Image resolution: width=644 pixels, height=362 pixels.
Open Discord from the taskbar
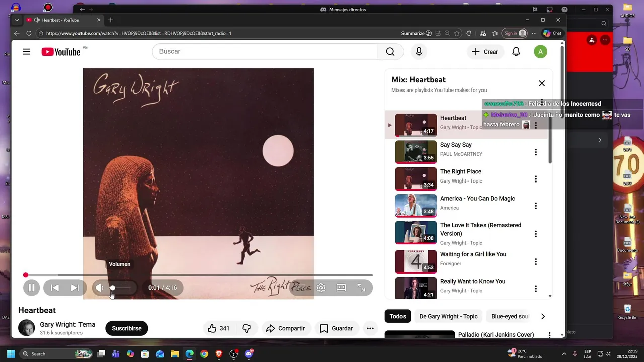point(249,354)
